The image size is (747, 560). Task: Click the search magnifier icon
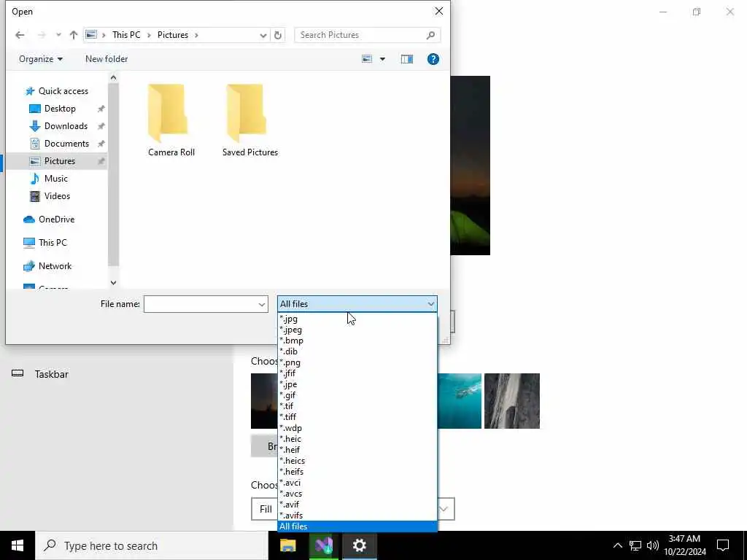(430, 35)
